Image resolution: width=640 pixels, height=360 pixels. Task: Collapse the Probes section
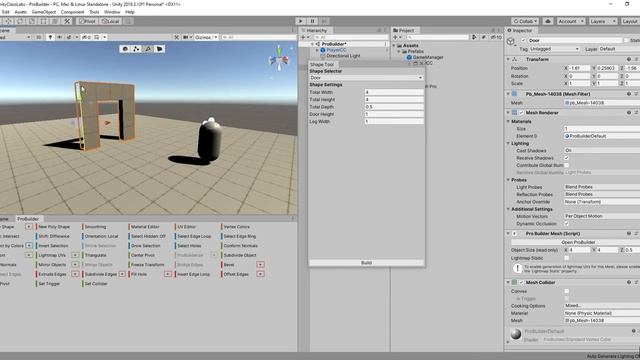tap(508, 180)
